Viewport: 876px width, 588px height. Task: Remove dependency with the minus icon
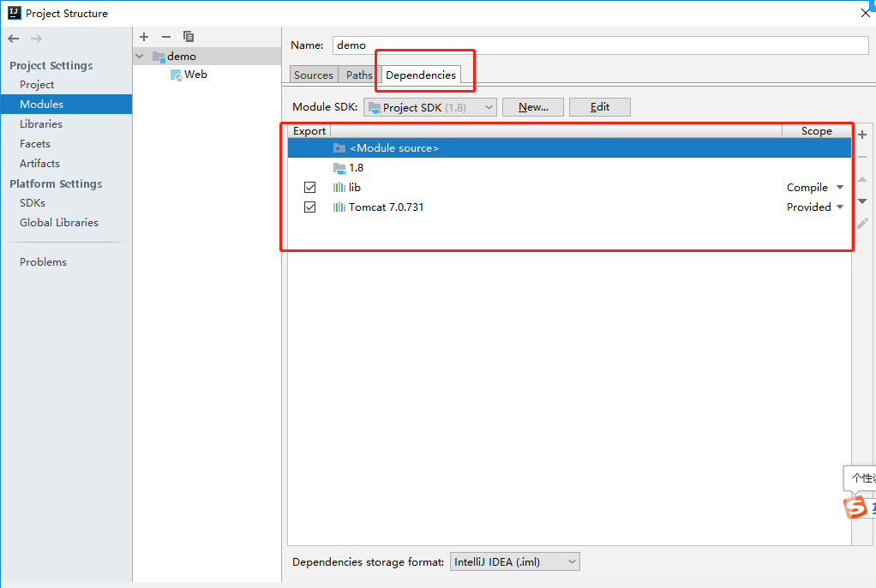point(862,157)
